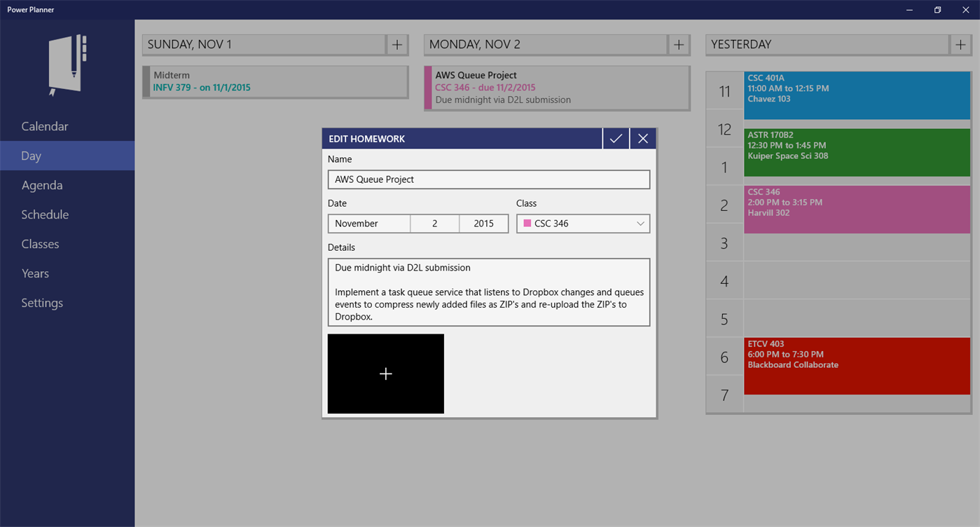
Task: Close Edit Homework via the X icon
Action: click(x=642, y=138)
